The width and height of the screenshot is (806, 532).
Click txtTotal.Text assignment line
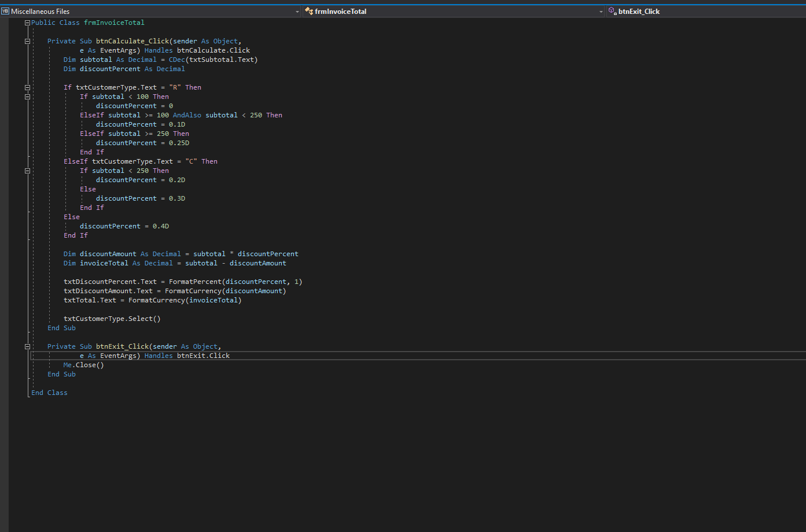tap(152, 300)
